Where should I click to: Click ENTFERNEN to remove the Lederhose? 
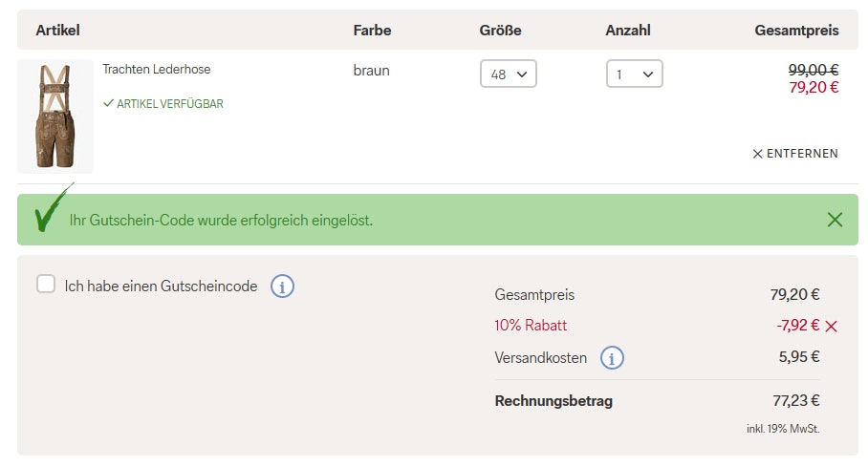[x=794, y=154]
